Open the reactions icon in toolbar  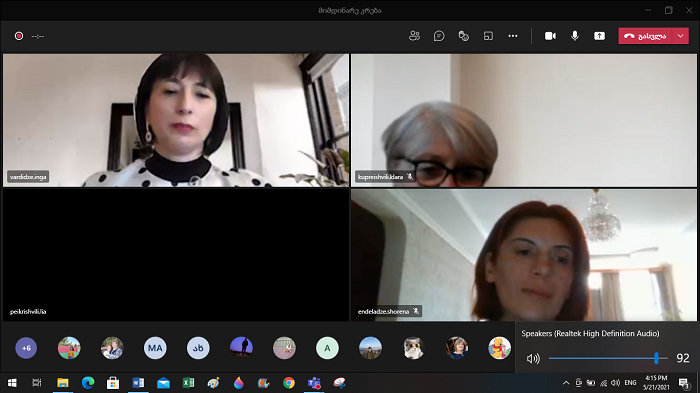point(463,36)
